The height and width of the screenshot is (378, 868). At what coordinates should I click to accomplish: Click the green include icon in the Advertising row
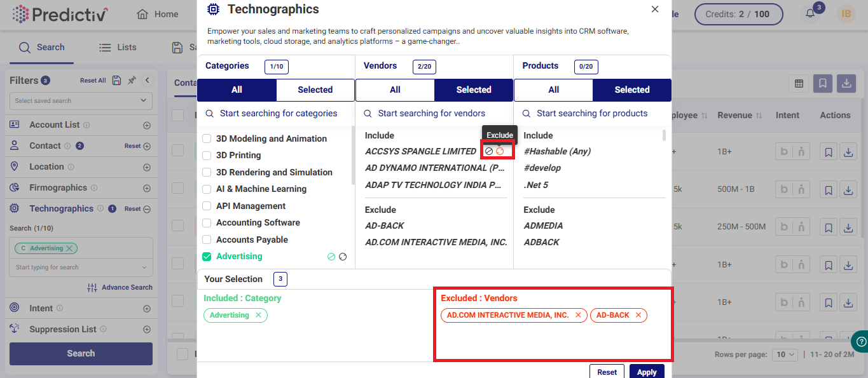331,257
